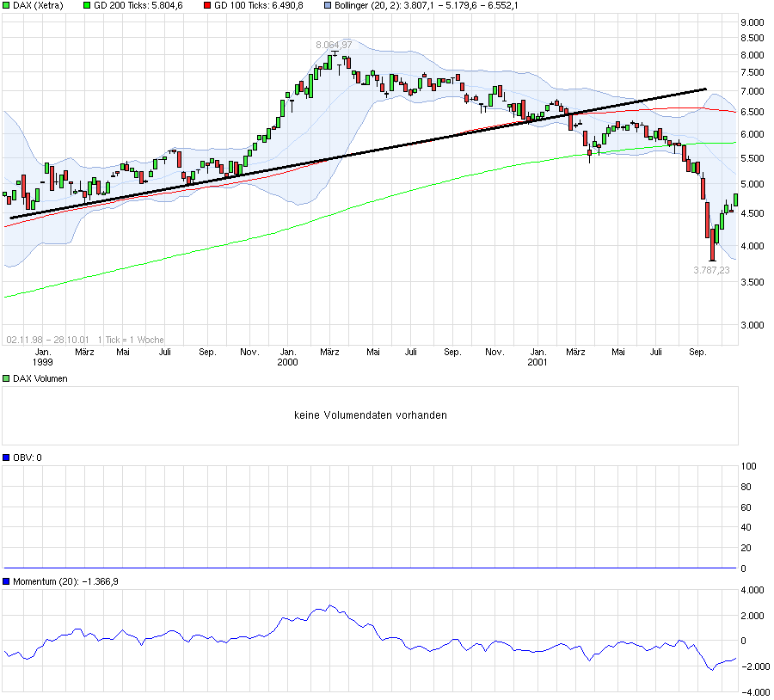Click the '6.500' price axis label
Image resolution: width=774 pixels, height=700 pixels.
pyautogui.click(x=752, y=112)
